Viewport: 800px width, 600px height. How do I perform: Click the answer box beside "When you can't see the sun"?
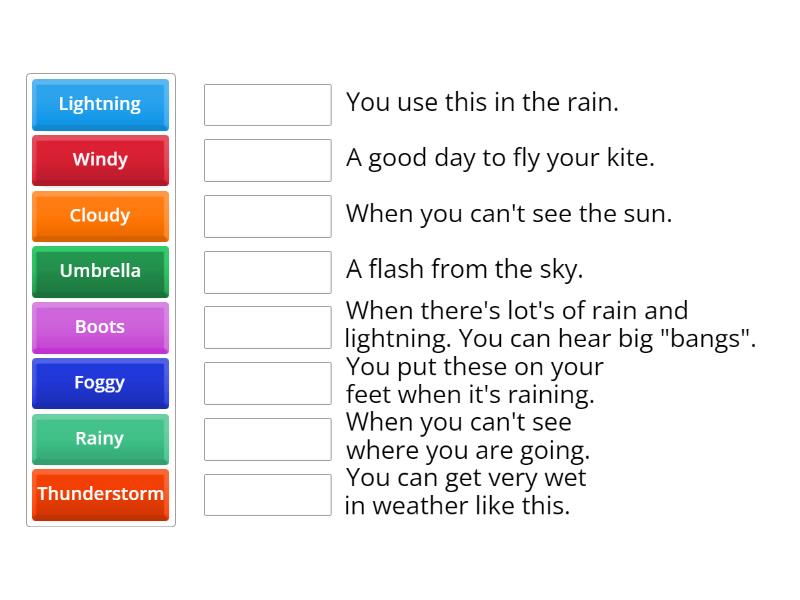tap(267, 214)
